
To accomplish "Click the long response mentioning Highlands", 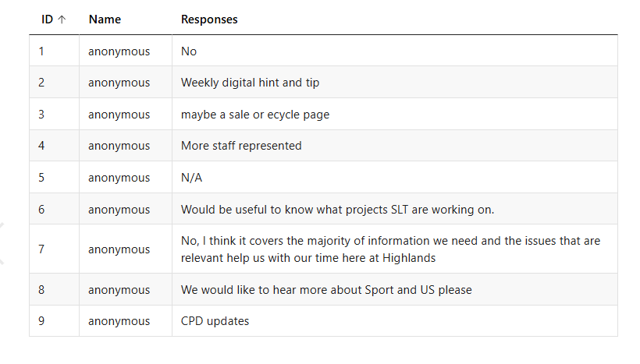I will (x=390, y=249).
